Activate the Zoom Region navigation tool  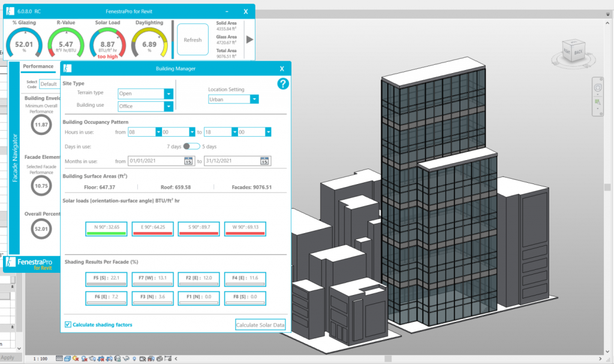[x=598, y=103]
